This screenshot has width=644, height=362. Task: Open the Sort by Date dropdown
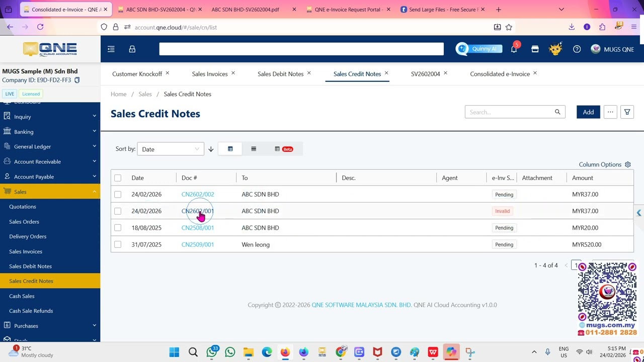click(171, 149)
